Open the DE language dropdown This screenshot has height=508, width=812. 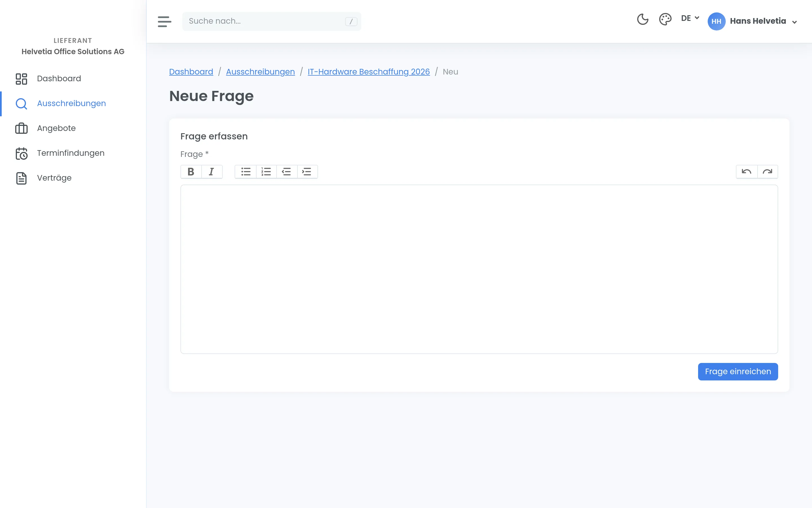click(x=690, y=18)
